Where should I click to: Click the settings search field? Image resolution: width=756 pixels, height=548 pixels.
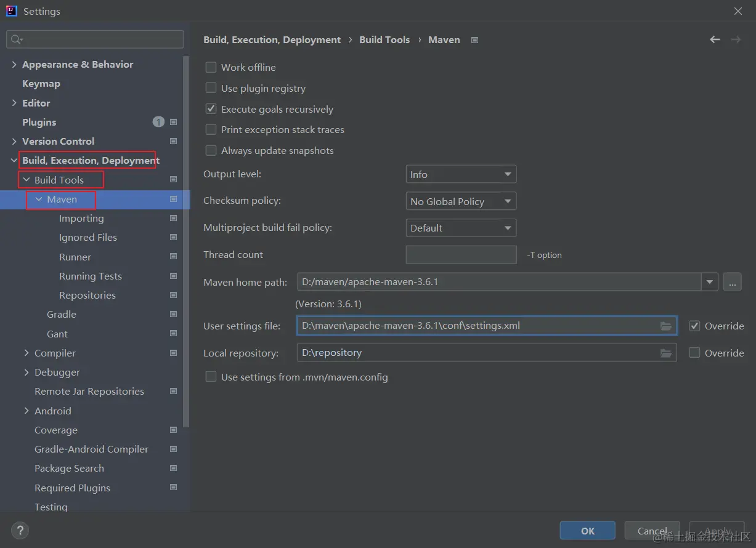click(x=95, y=39)
